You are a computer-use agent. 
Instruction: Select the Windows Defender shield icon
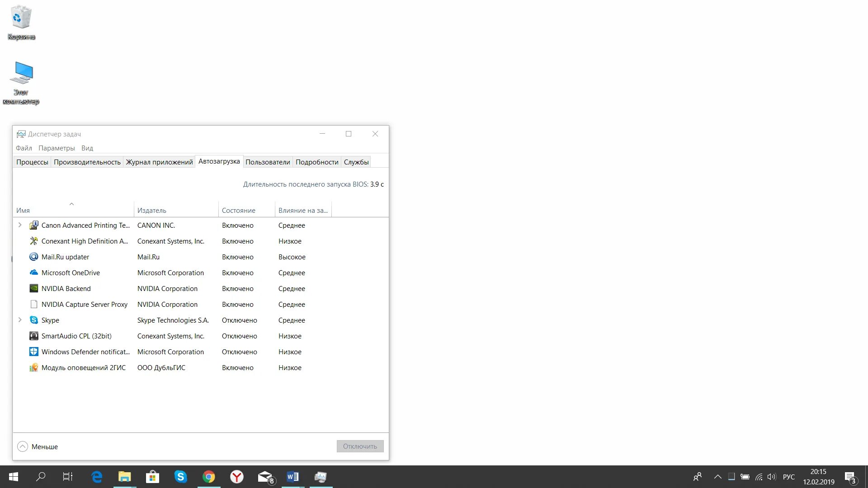tap(33, 352)
